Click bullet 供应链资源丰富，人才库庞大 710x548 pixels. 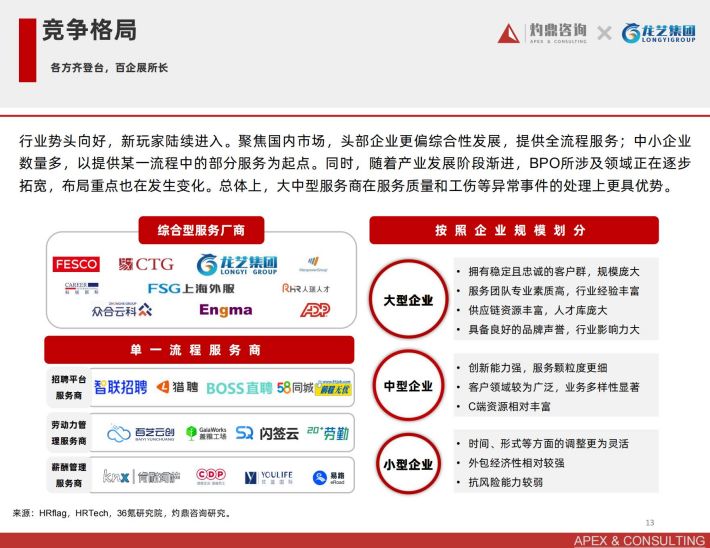click(537, 310)
